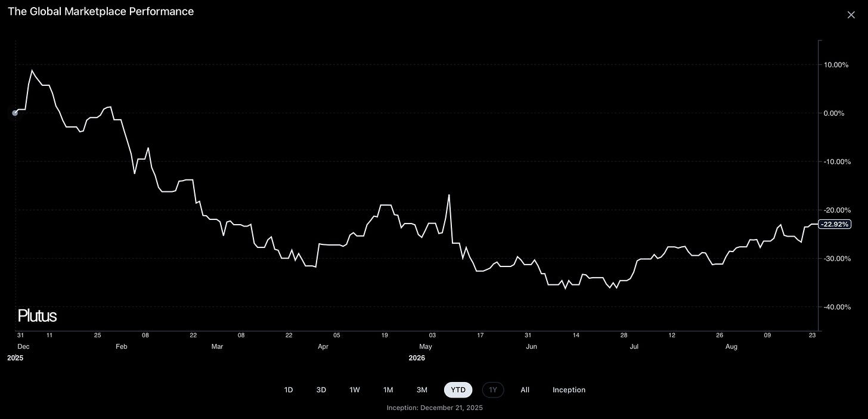The width and height of the screenshot is (868, 419).
Task: Choose the 1W time range
Action: click(x=355, y=390)
